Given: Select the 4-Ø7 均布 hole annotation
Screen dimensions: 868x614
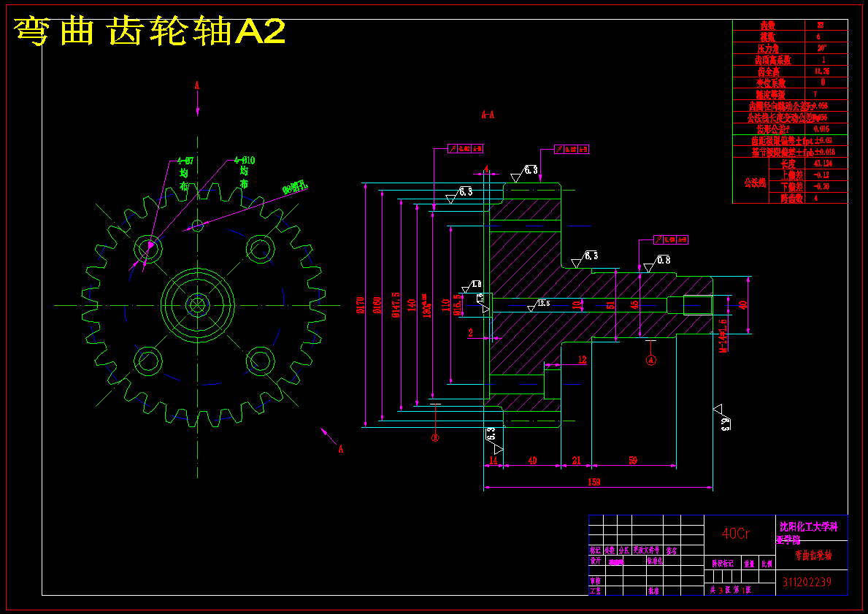Looking at the screenshot, I should pyautogui.click(x=185, y=173).
